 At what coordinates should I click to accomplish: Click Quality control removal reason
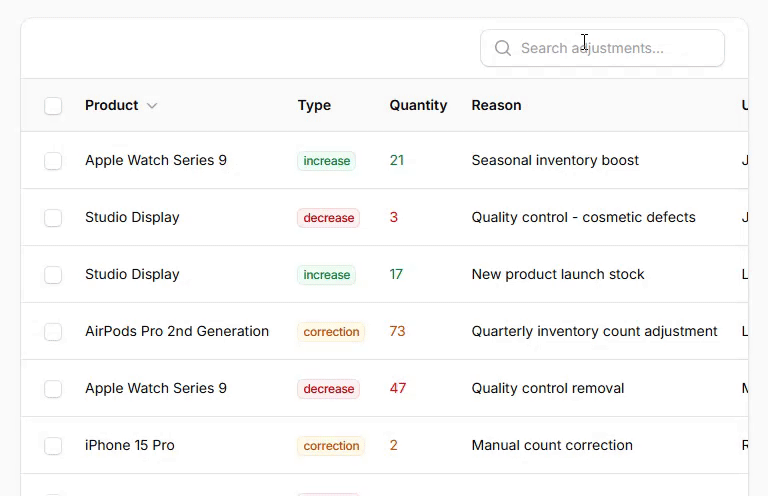click(548, 388)
